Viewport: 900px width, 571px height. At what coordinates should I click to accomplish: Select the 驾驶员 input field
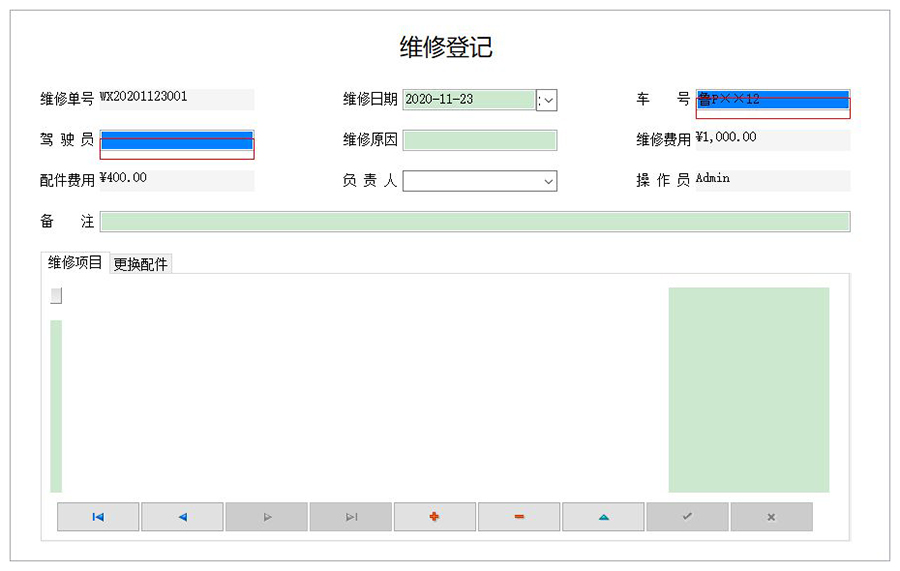[x=177, y=141]
